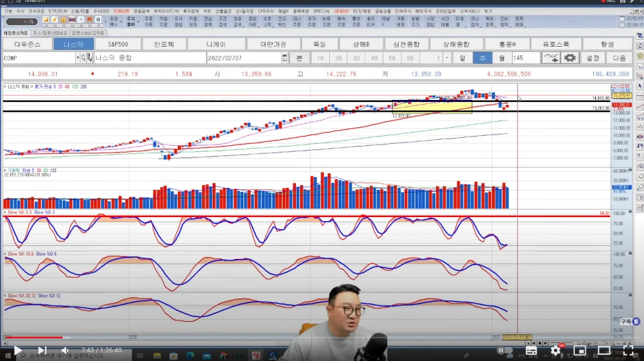The height and width of the screenshot is (361, 644).
Task: Open the 업종상세비교차트 tab
Action: [x=88, y=33]
